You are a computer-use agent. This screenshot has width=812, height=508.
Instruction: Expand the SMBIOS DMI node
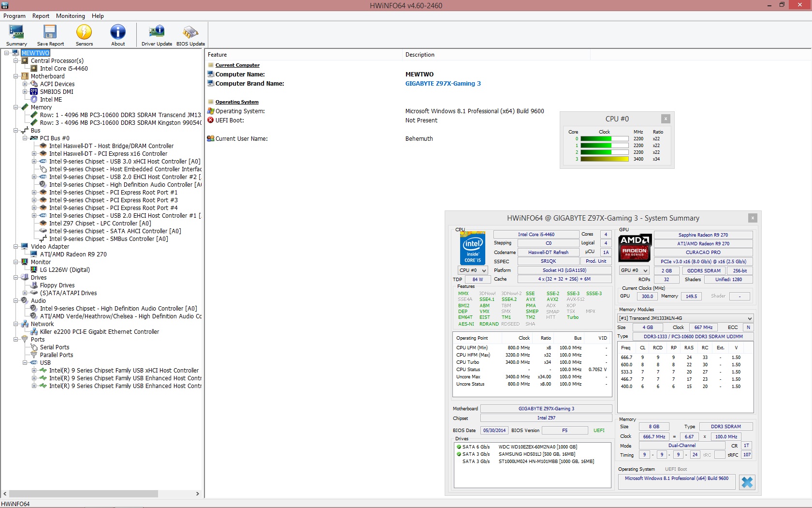click(x=25, y=92)
